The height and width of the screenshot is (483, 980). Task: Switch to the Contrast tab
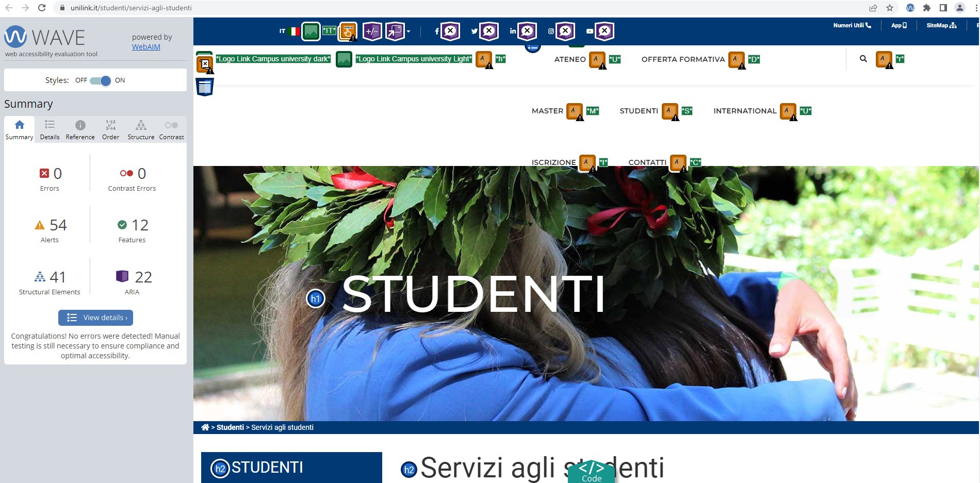(171, 130)
